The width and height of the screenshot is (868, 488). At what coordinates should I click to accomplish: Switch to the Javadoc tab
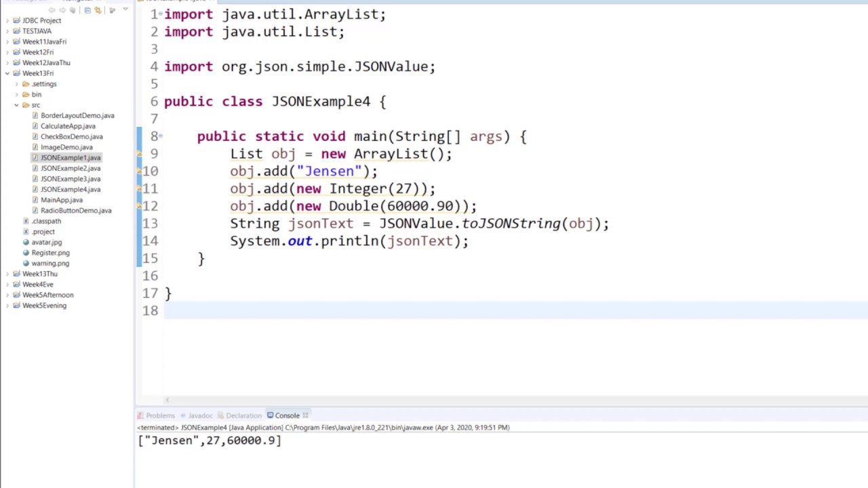click(x=196, y=415)
